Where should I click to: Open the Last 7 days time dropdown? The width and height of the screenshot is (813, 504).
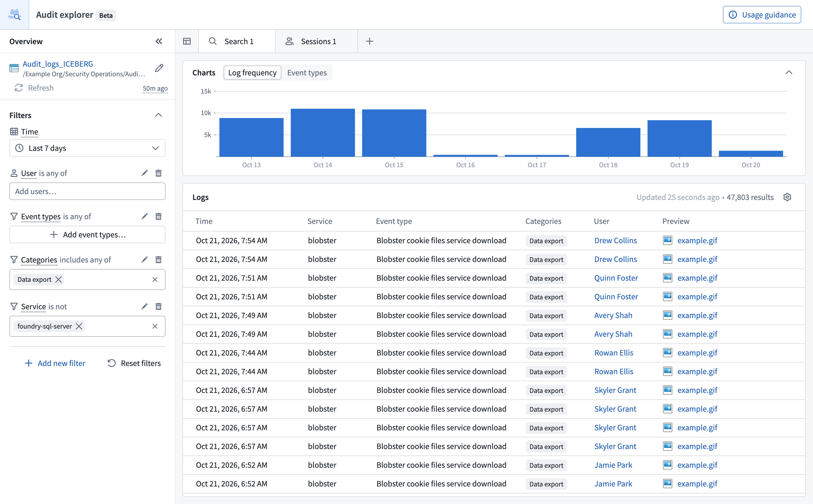[87, 148]
